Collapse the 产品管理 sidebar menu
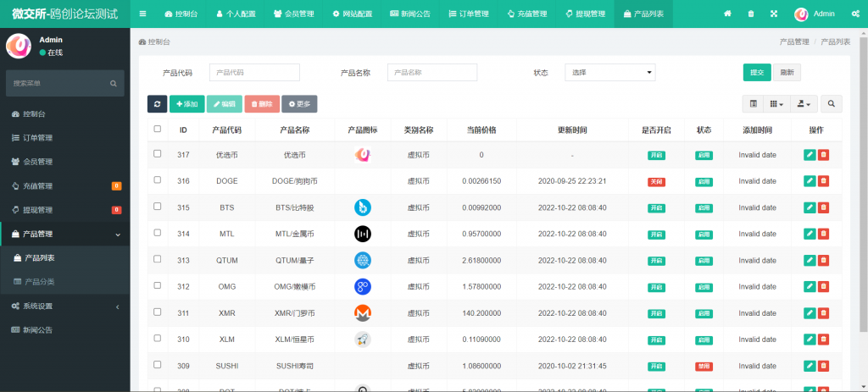This screenshot has width=868, height=392. coord(64,234)
